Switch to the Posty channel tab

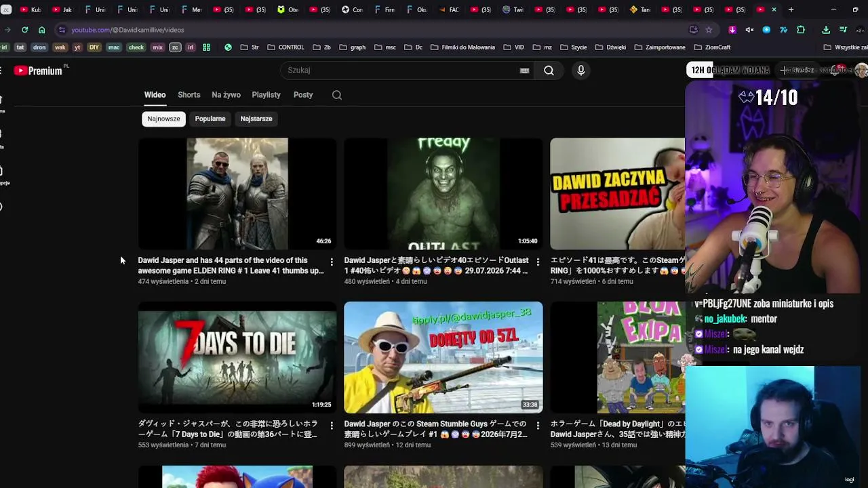pos(303,95)
